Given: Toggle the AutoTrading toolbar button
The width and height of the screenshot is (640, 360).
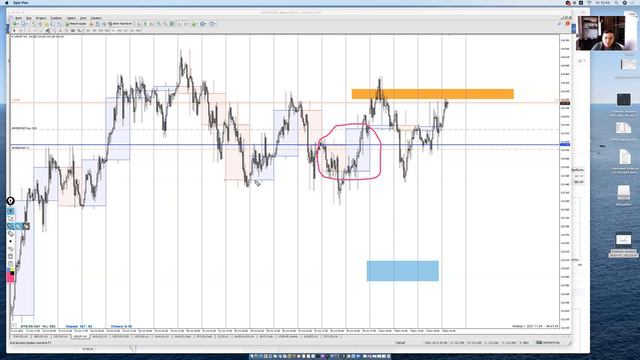Looking at the screenshot, I should 120,24.
